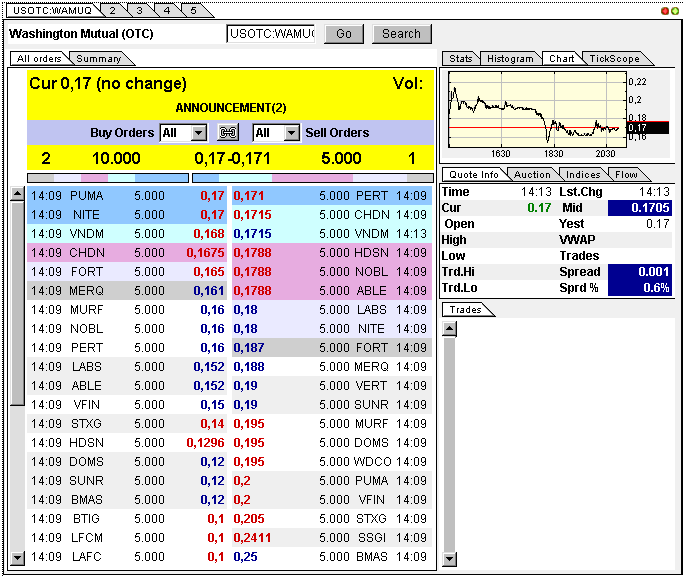Screen dimensions: 683x577
Task: Click the Cur value 0.17 in Quote Info
Action: click(x=539, y=208)
